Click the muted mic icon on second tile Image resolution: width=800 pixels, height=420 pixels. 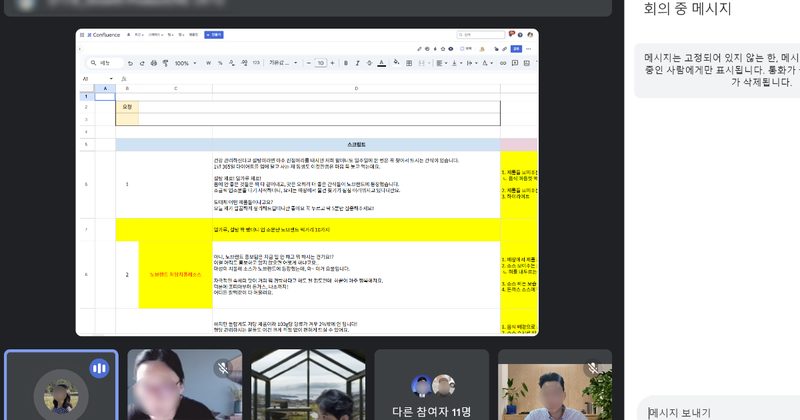pyautogui.click(x=223, y=368)
